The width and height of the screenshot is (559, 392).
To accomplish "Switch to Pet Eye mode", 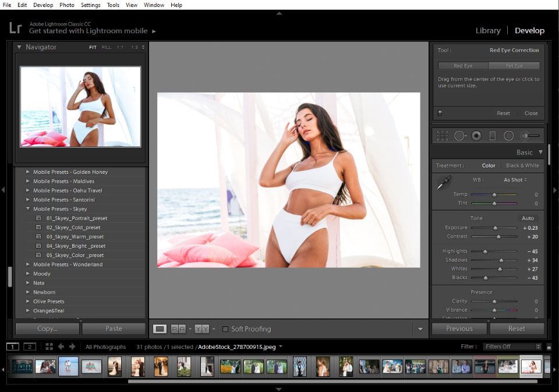I will [x=514, y=66].
